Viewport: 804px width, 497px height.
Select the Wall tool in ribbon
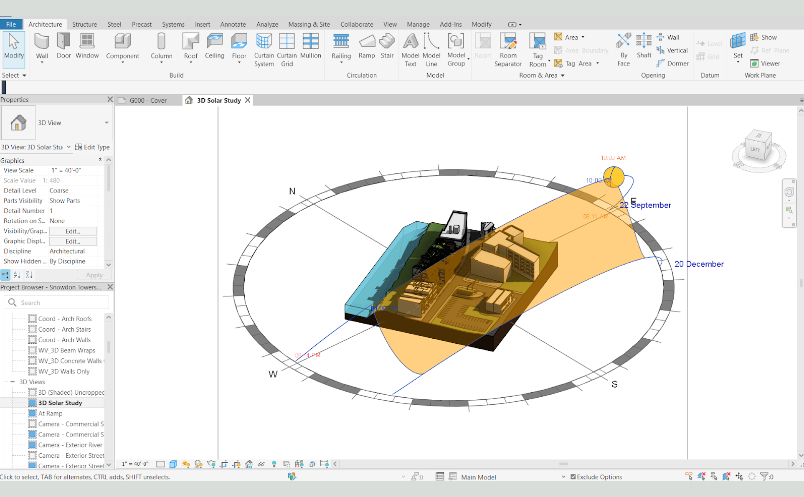coord(42,47)
